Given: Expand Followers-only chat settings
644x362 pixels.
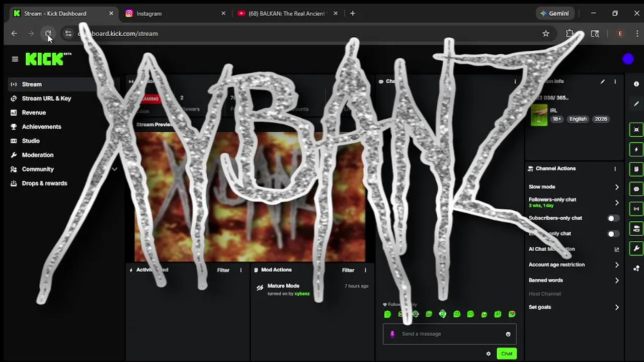Looking at the screenshot, I should (617, 203).
